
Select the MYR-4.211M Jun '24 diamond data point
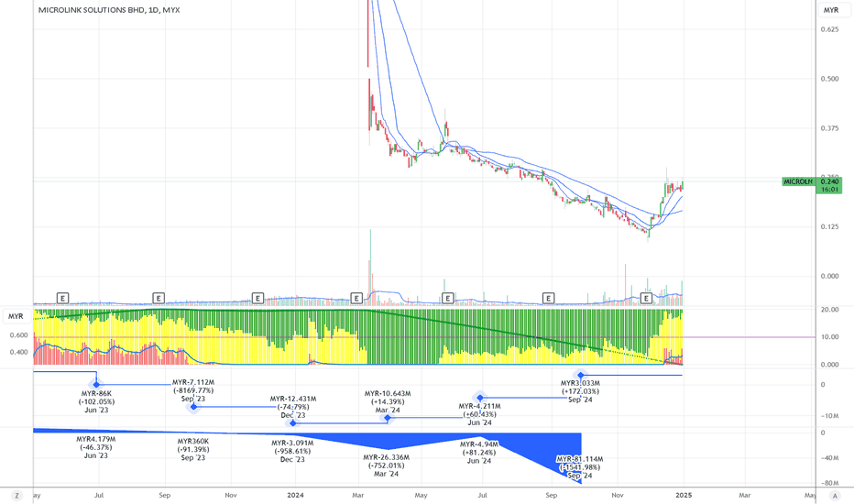480,398
